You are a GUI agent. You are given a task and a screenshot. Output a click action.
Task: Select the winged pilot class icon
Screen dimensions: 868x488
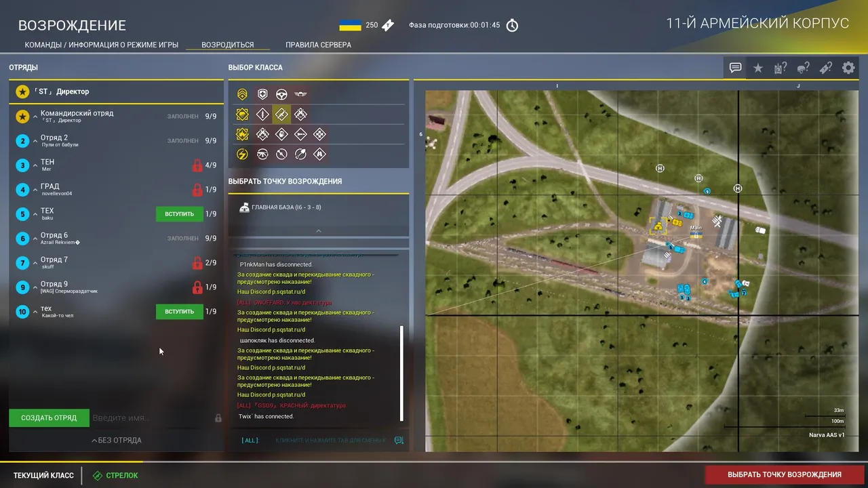[300, 94]
